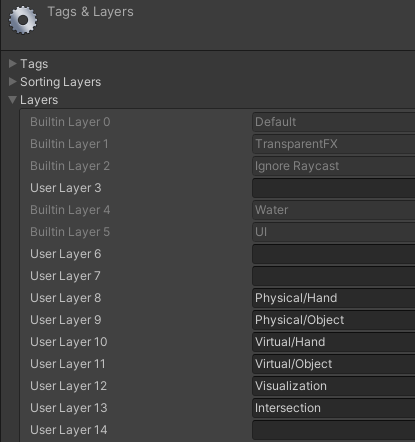Click the Ignore Raycast builtin layer field
The image size is (415, 442).
tap(333, 166)
